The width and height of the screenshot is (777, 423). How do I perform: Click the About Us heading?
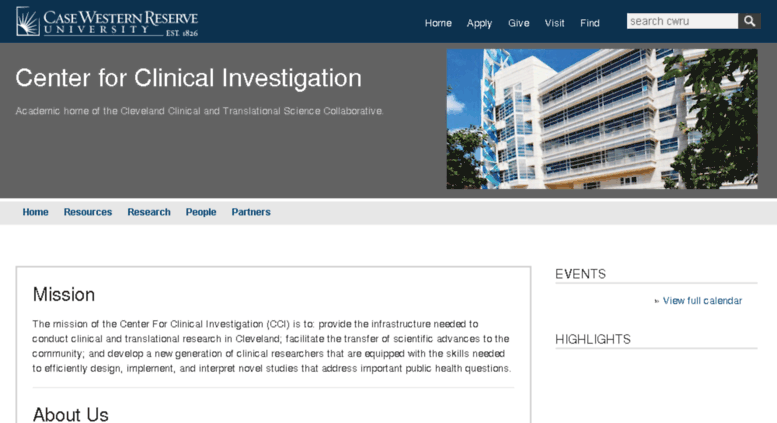[x=70, y=415]
